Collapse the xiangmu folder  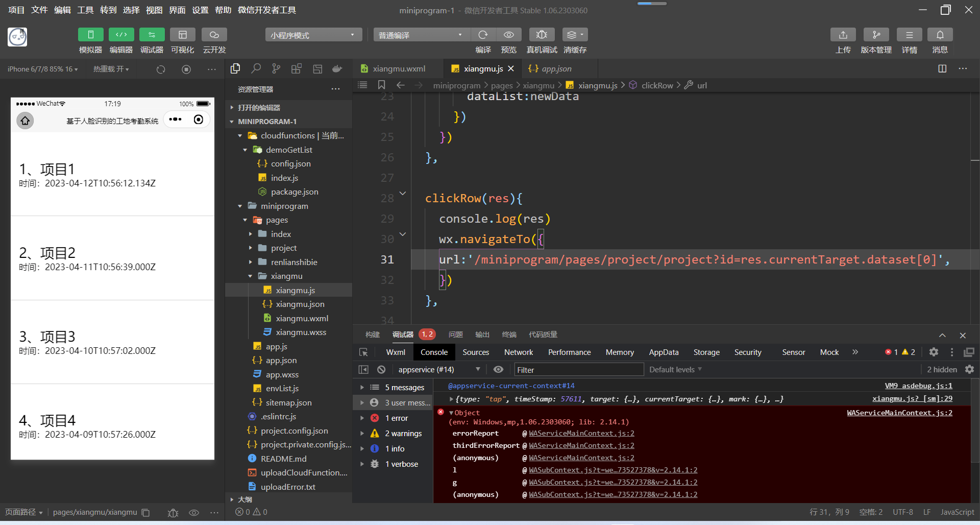point(250,276)
